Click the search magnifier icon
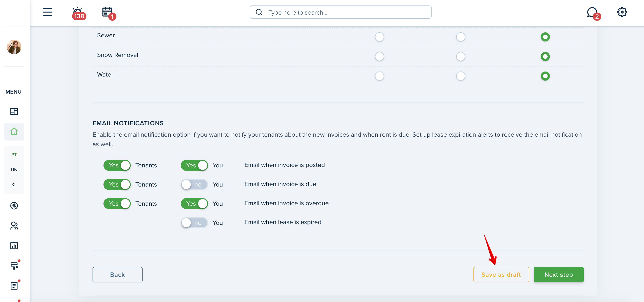This screenshot has width=644, height=302. tap(259, 12)
